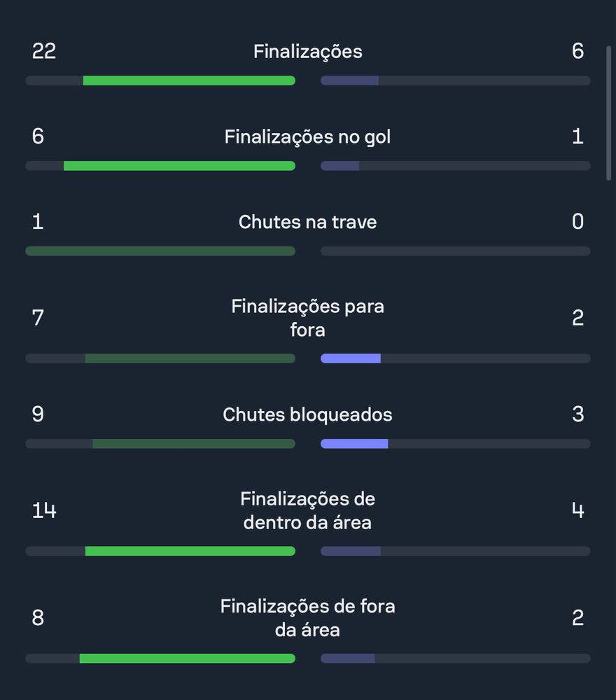This screenshot has height=700, width=616.
Task: Tap the Chutes na trave label
Action: pyautogui.click(x=307, y=222)
